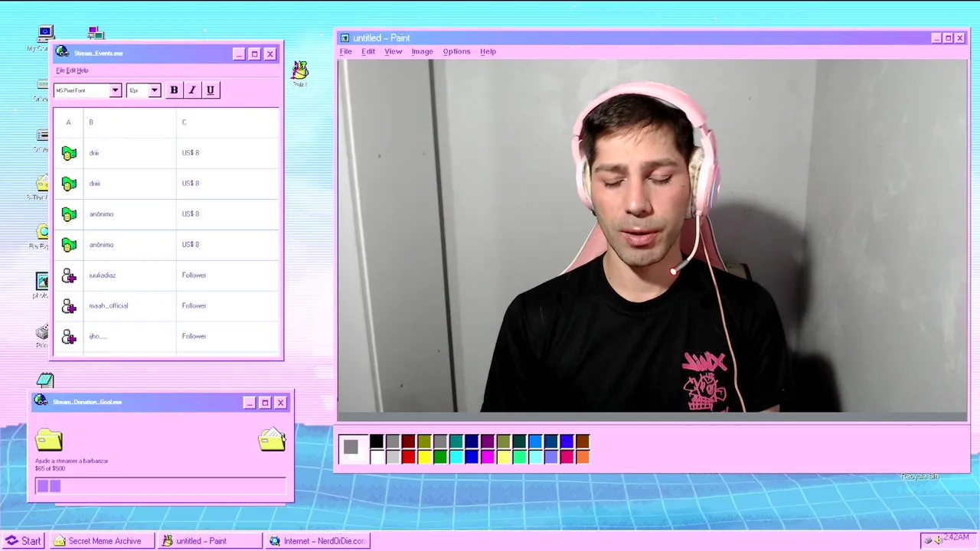This screenshot has width=980, height=551.
Task: Click the '$65 of $500' goal text
Action: click(51, 468)
